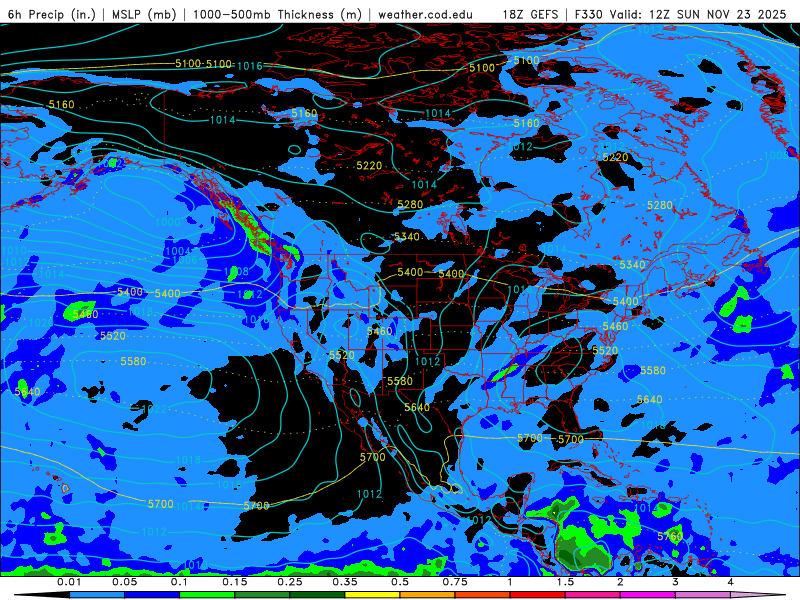This screenshot has height=600, width=800.
Task: Click the bright green 0.1–0.15 legend swatch
Action: [207, 595]
